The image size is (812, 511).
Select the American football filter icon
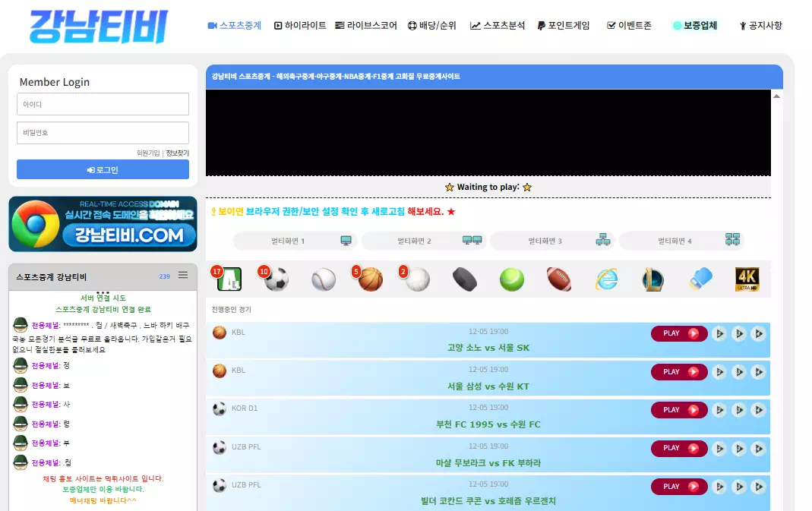[559, 279]
